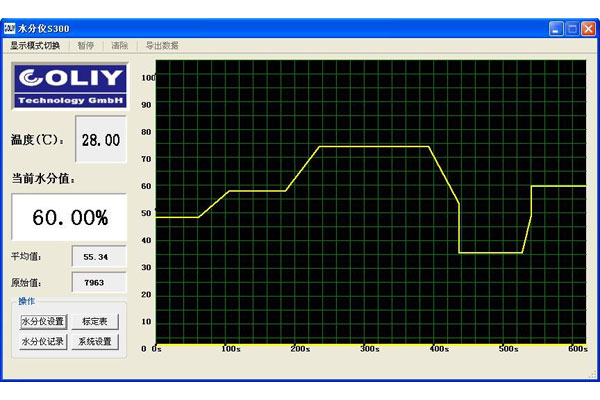Click the 暂停 menu item
The image size is (600, 400).
(x=86, y=46)
